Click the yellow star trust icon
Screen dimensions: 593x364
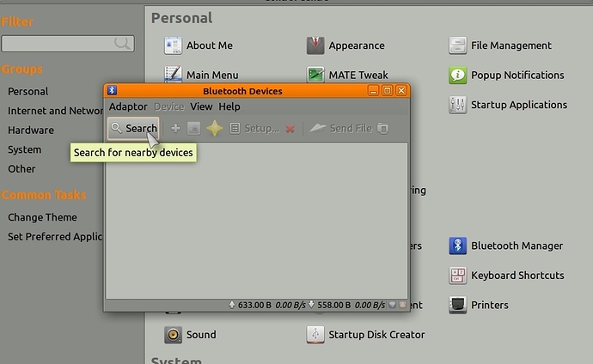[214, 129]
